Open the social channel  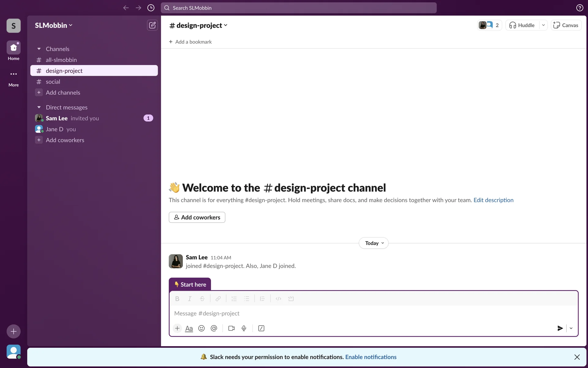pyautogui.click(x=53, y=82)
